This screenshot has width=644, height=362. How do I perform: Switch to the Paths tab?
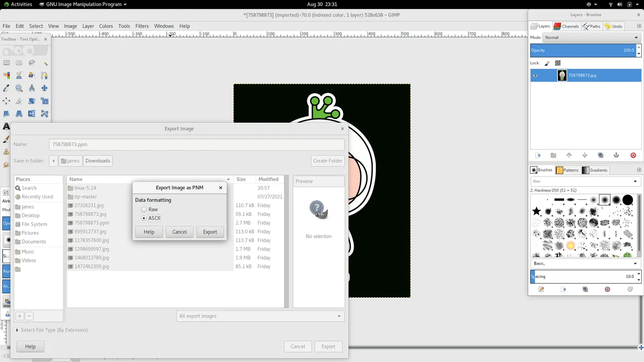[x=592, y=26]
